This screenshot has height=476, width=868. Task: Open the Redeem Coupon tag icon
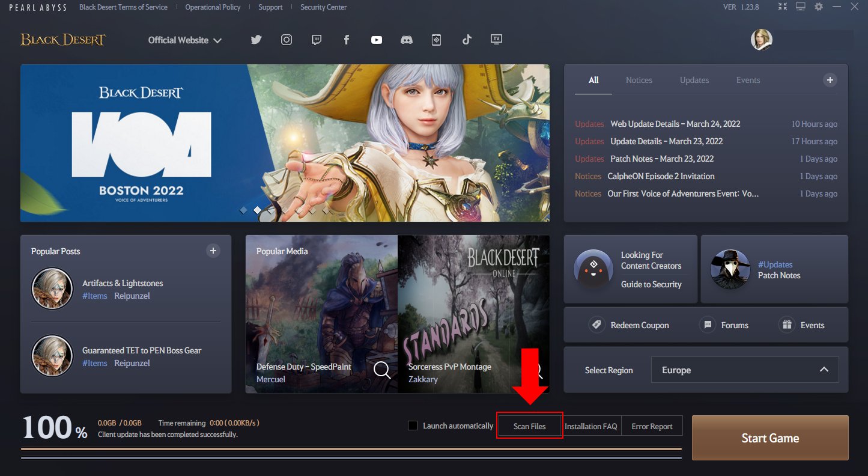(596, 325)
